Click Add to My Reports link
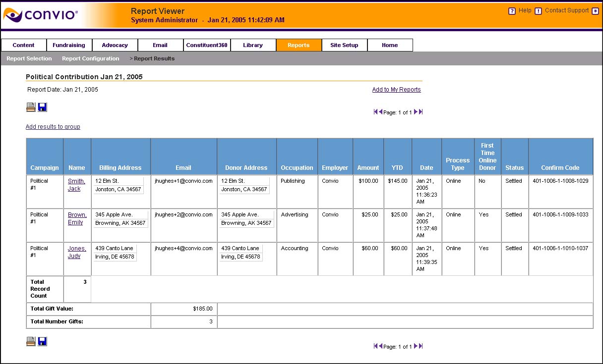 point(397,90)
